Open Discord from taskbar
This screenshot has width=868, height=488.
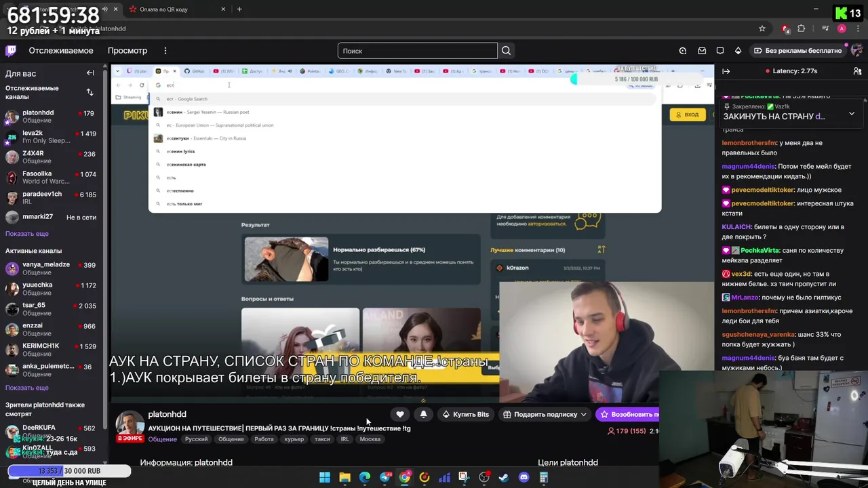(x=524, y=477)
